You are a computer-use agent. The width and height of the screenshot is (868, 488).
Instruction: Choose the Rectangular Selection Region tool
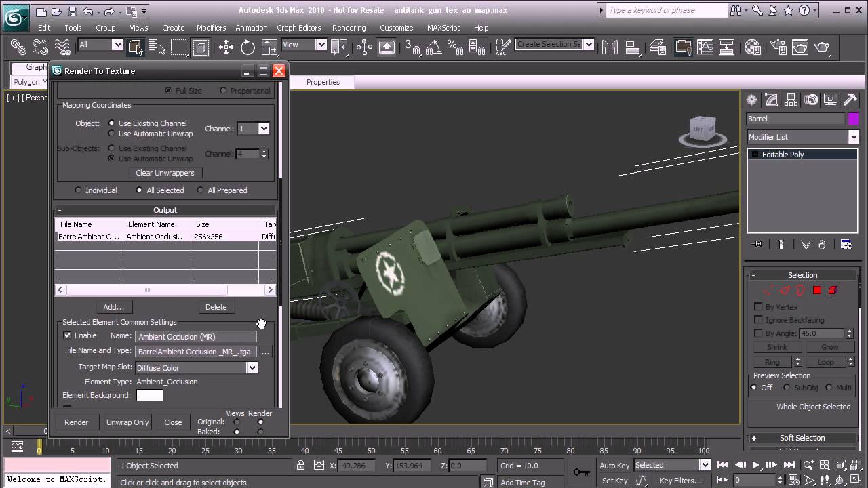click(x=179, y=47)
